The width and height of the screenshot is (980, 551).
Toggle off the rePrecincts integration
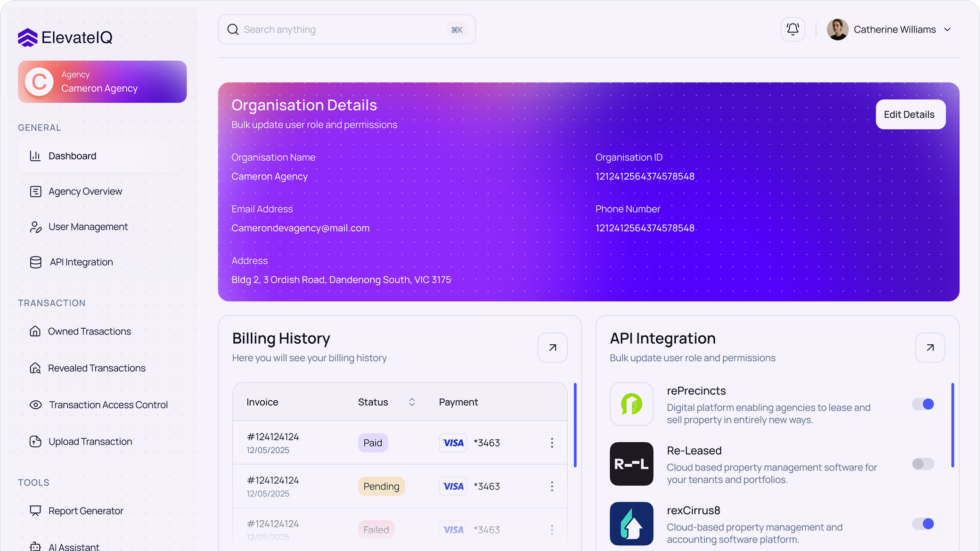[x=923, y=404]
